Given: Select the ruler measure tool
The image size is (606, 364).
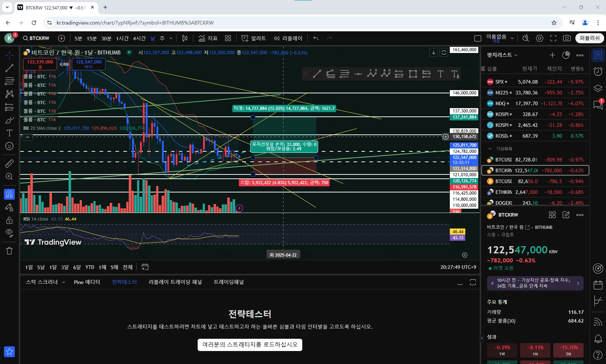Looking at the screenshot, I should 9,163.
